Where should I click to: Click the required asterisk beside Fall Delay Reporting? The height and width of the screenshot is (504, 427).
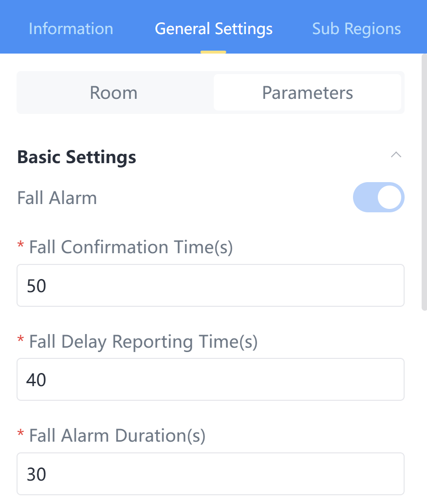tap(20, 341)
